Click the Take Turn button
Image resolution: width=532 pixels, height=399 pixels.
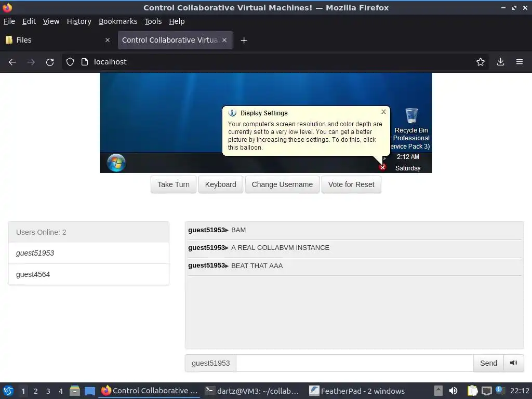174,184
